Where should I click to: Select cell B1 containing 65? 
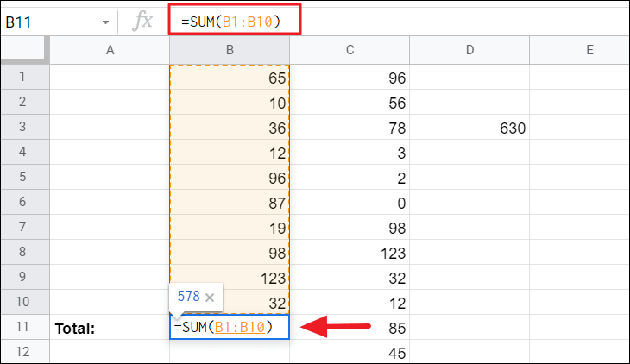[x=230, y=77]
